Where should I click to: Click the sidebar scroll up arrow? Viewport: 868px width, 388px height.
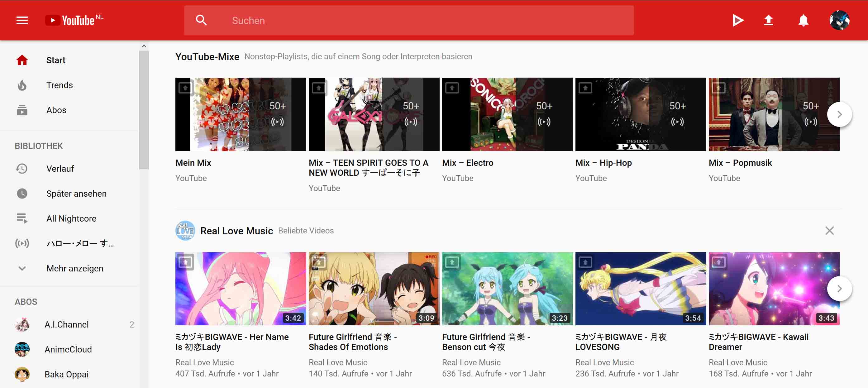click(x=144, y=46)
